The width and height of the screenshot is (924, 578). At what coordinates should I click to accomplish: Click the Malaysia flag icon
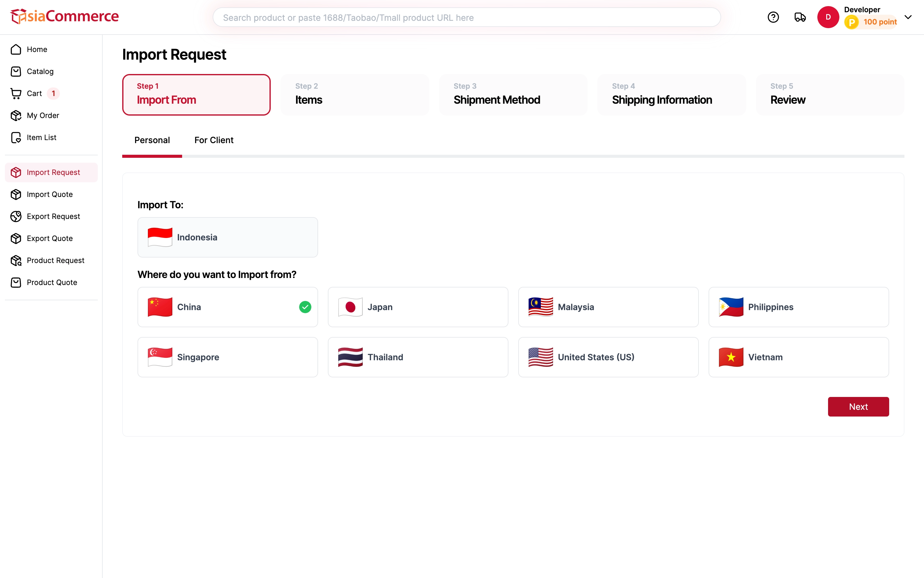(x=541, y=307)
